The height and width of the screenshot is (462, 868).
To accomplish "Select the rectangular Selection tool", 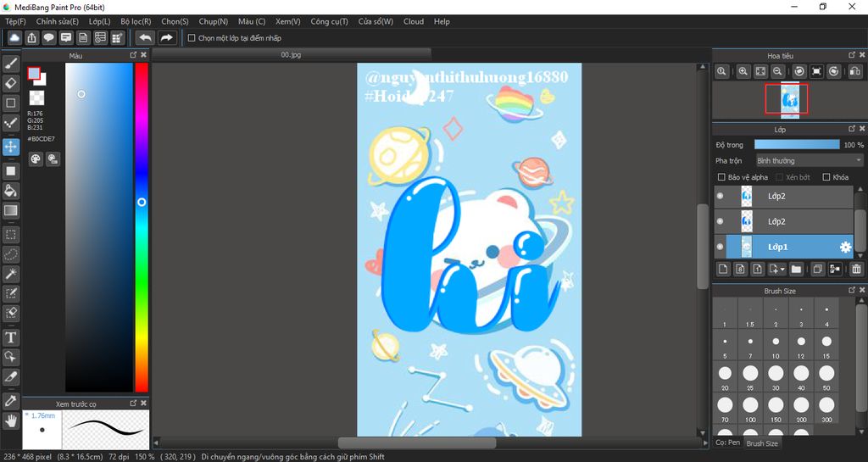I will pos(10,235).
